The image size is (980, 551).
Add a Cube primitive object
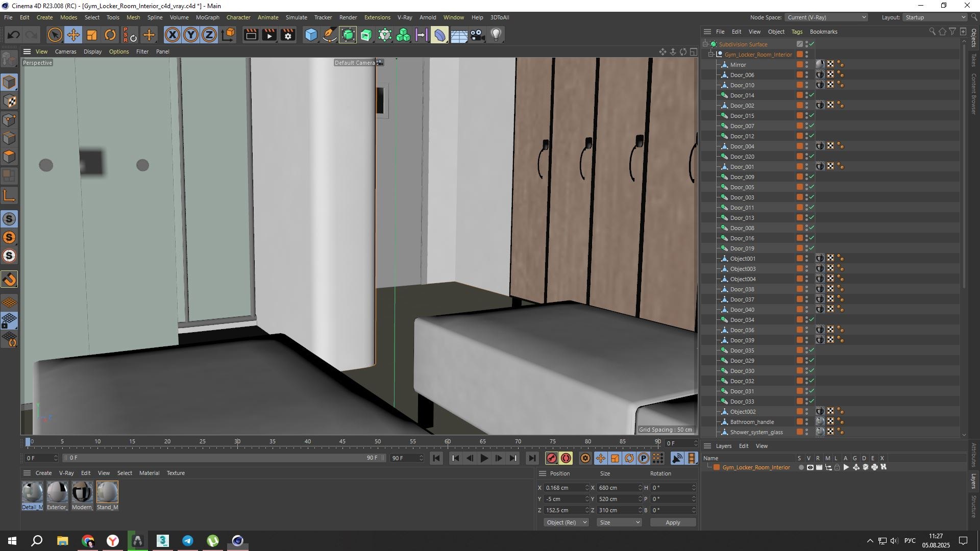click(311, 35)
